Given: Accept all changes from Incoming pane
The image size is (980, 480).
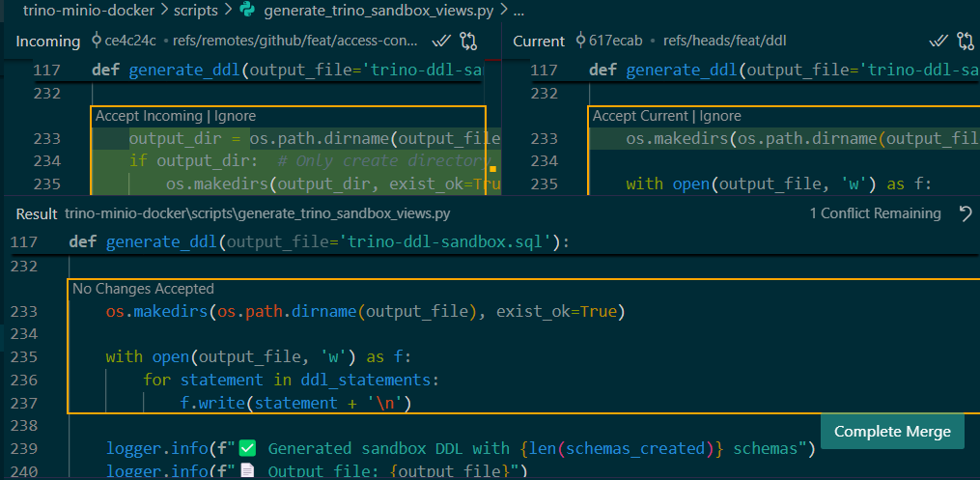Looking at the screenshot, I should (x=442, y=41).
